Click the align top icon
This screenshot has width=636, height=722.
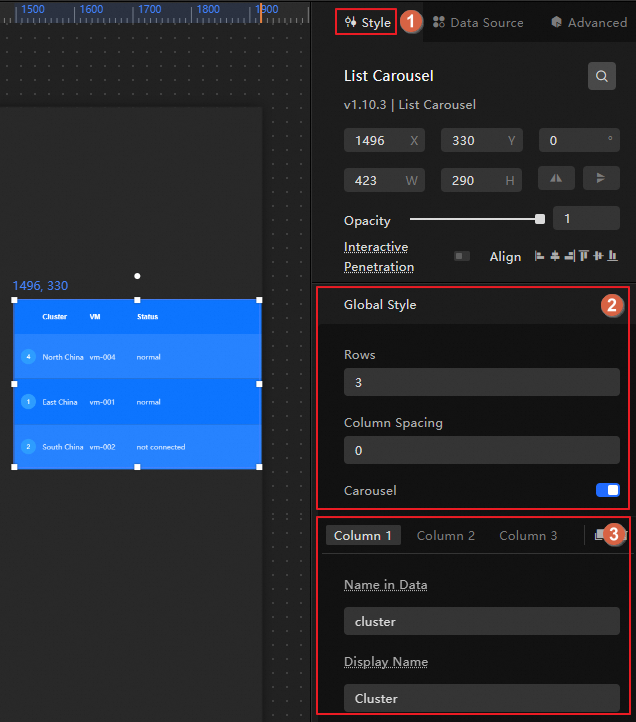click(x=584, y=256)
